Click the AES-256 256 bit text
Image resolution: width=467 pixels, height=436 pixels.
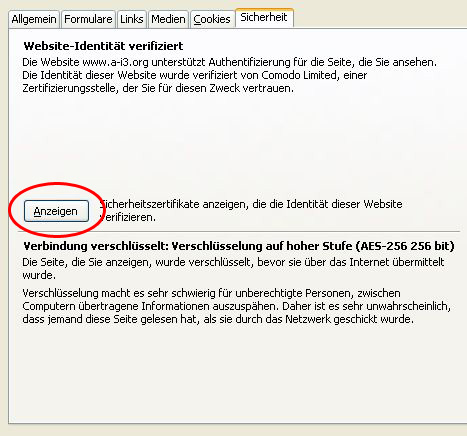pos(405,246)
